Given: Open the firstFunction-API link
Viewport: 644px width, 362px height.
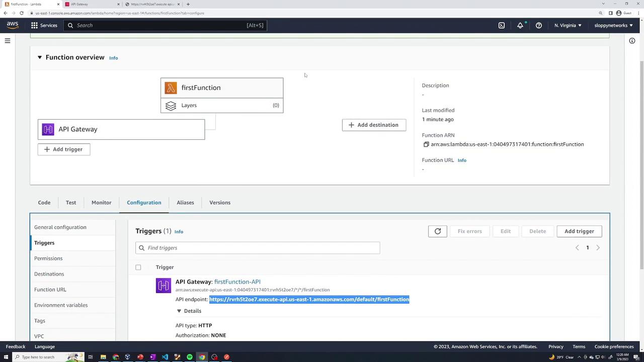Looking at the screenshot, I should pyautogui.click(x=237, y=282).
